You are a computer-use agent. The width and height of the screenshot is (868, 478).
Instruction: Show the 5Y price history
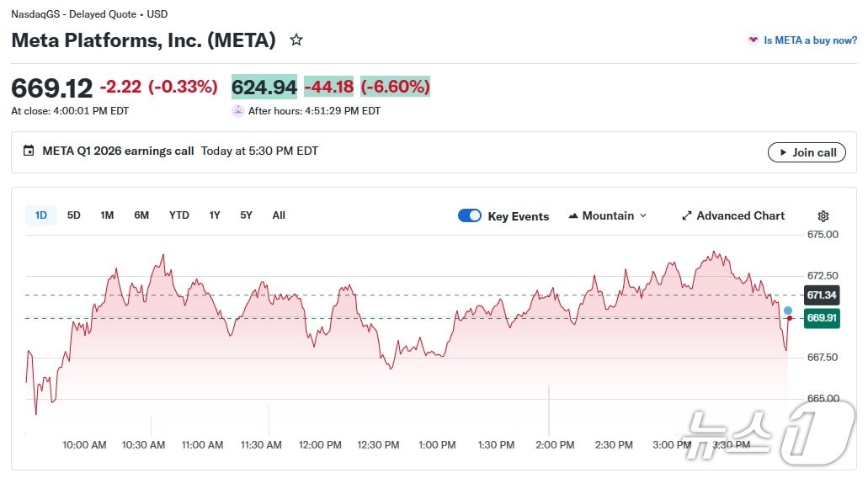click(x=246, y=215)
